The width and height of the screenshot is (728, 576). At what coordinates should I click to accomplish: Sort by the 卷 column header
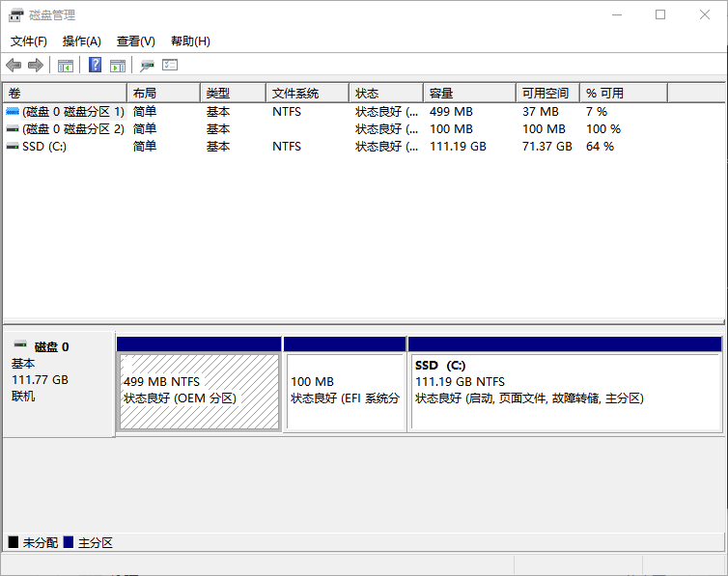pos(65,94)
